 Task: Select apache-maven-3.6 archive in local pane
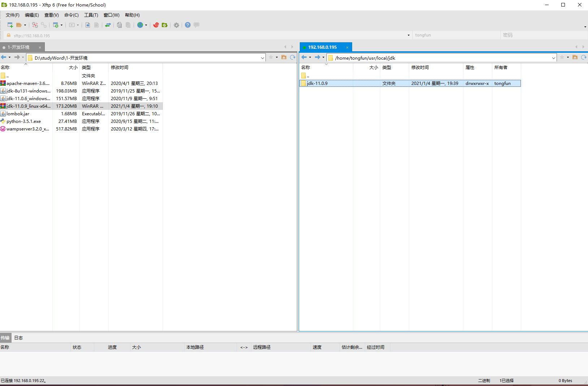(x=81, y=83)
